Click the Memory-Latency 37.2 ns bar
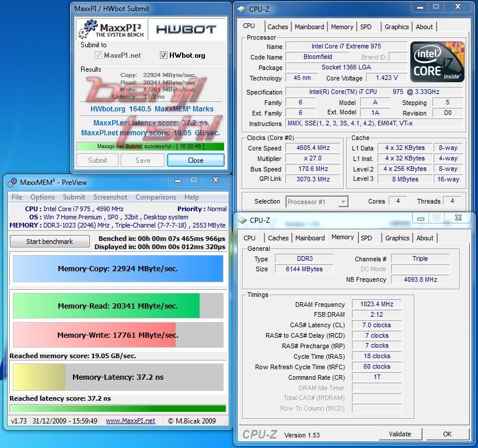The height and width of the screenshot is (448, 478). point(118,377)
